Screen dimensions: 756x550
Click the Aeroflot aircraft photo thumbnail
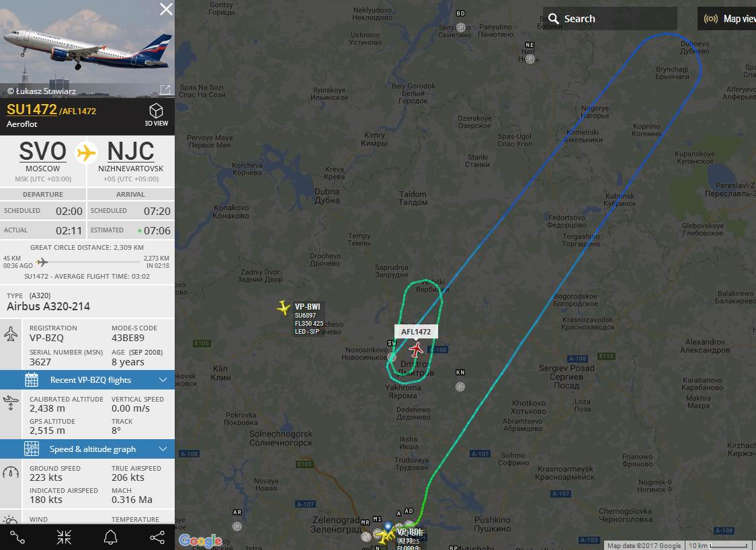87,48
